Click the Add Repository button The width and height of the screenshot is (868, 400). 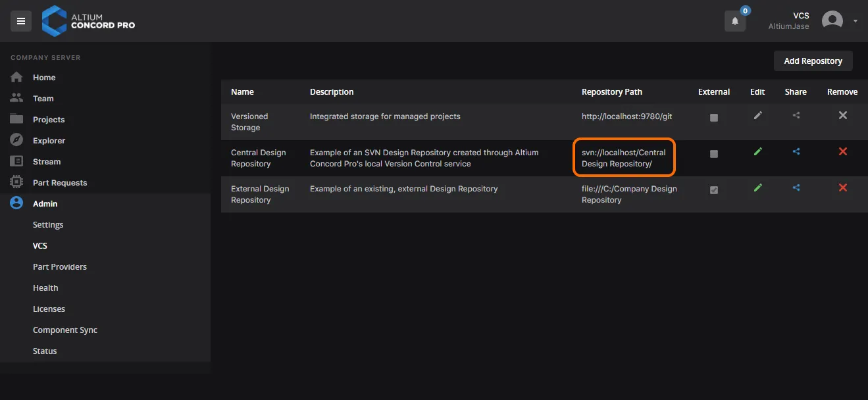coord(813,61)
